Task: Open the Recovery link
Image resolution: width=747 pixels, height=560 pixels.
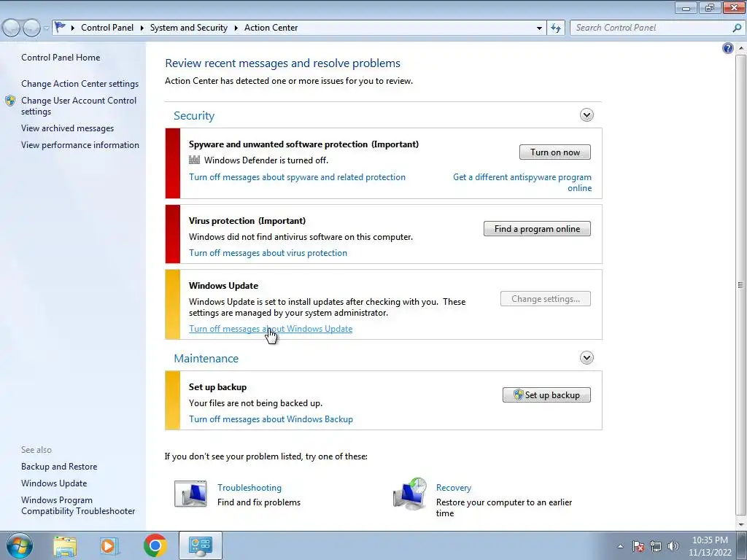Action: (x=454, y=488)
